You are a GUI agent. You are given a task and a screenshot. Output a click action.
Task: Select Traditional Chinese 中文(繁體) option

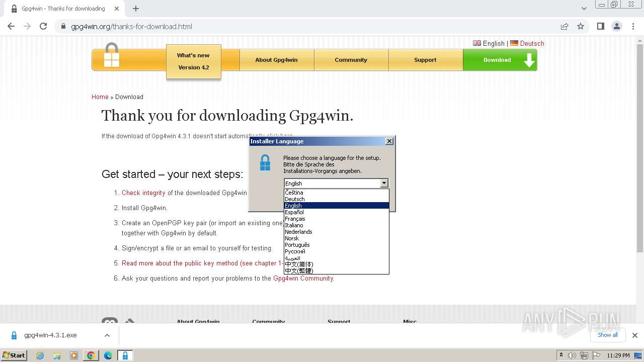337,271
